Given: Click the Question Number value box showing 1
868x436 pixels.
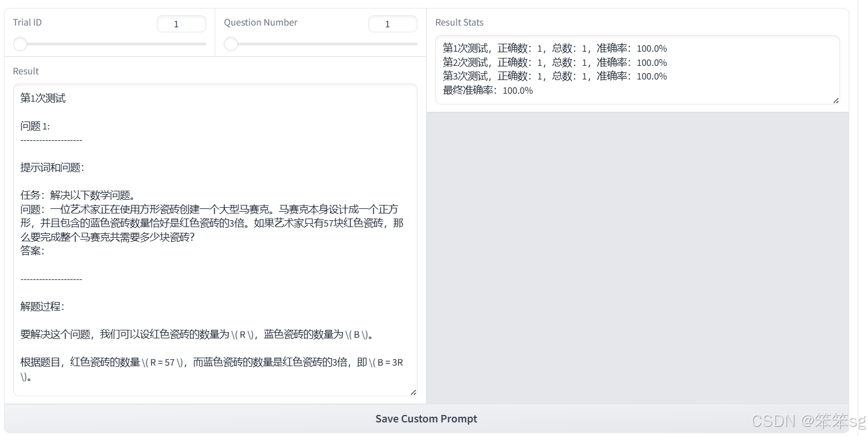Looking at the screenshot, I should 393,24.
